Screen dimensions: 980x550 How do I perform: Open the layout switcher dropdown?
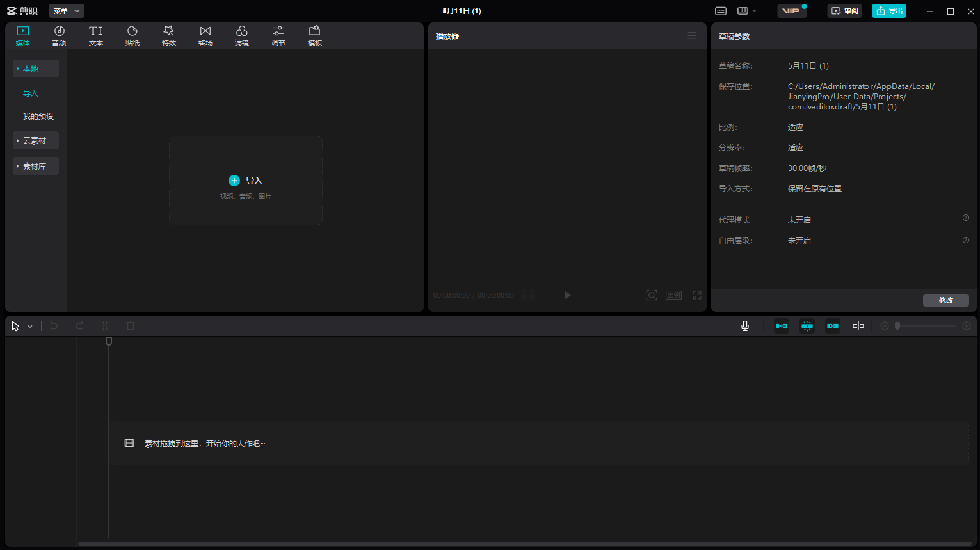(746, 11)
